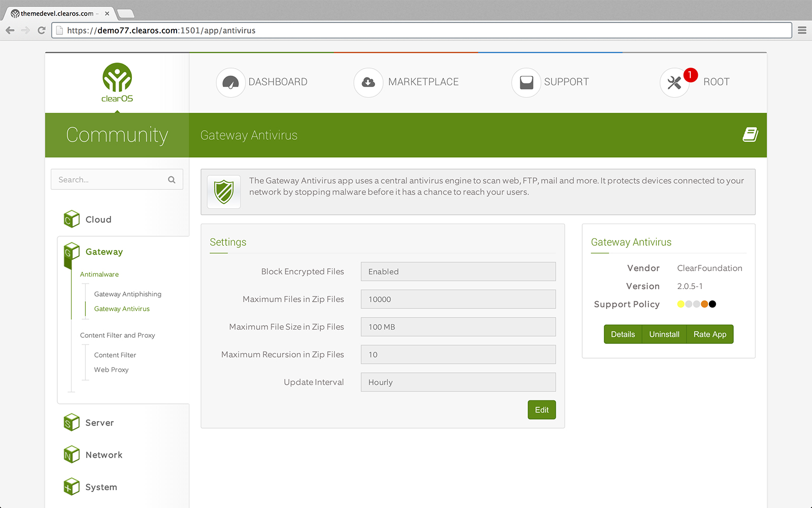Screen dimensions: 812x508
Task: Expand the Server category
Action: pyautogui.click(x=99, y=423)
